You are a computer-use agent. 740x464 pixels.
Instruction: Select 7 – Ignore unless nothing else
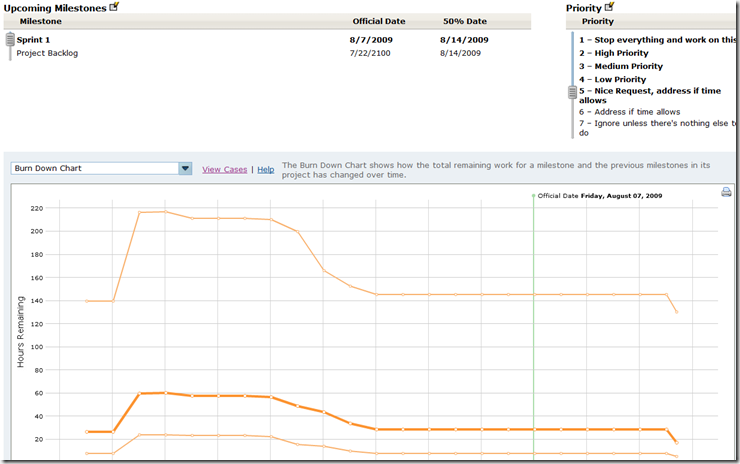[x=658, y=128]
